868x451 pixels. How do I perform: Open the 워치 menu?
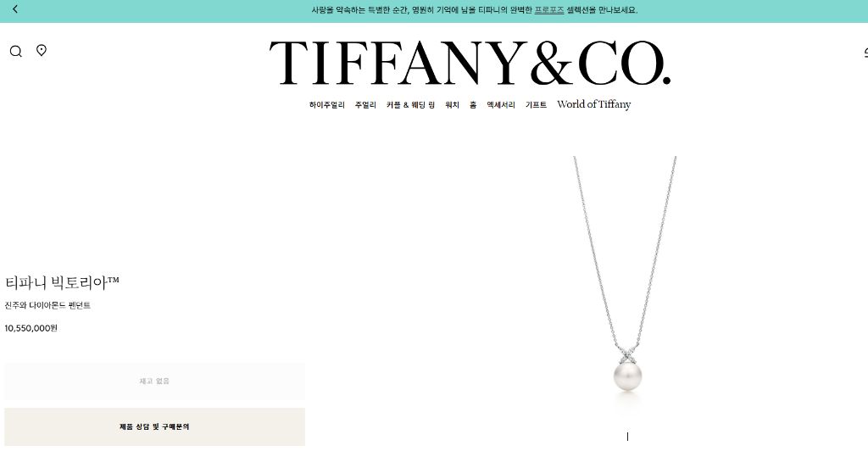(453, 104)
